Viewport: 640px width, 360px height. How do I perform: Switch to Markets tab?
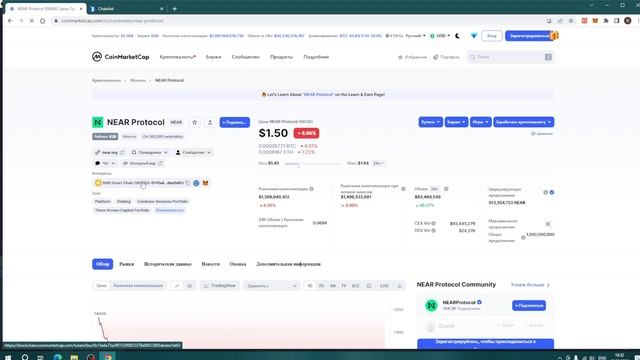[x=127, y=264]
